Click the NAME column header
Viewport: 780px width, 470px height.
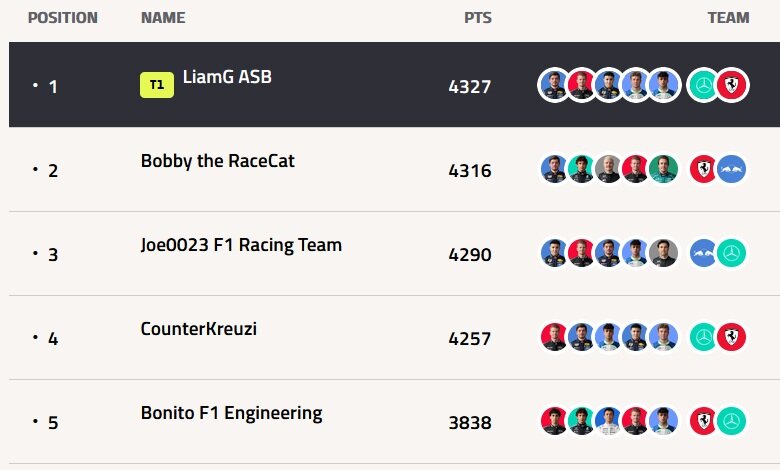tap(163, 18)
